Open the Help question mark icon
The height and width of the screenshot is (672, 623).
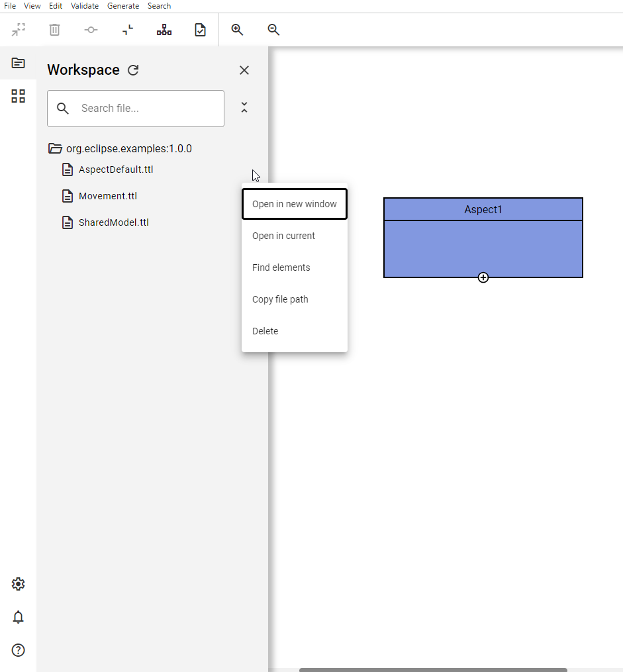(18, 650)
